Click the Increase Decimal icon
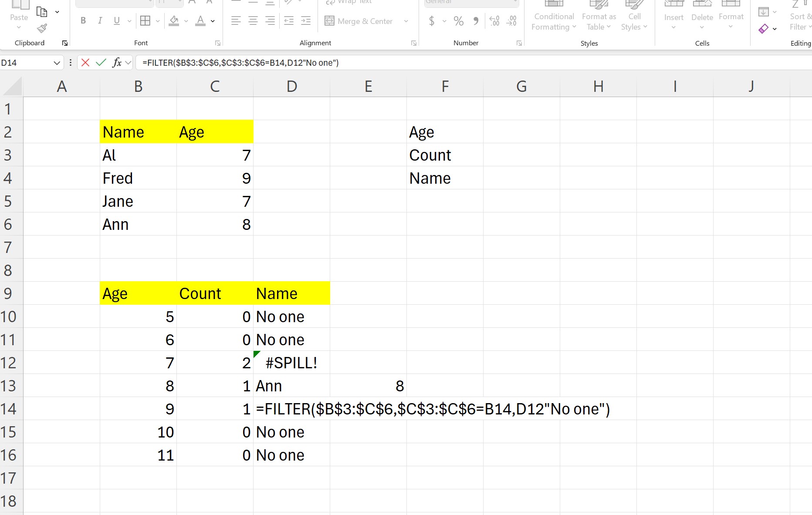The height and width of the screenshot is (515, 812). coord(494,21)
